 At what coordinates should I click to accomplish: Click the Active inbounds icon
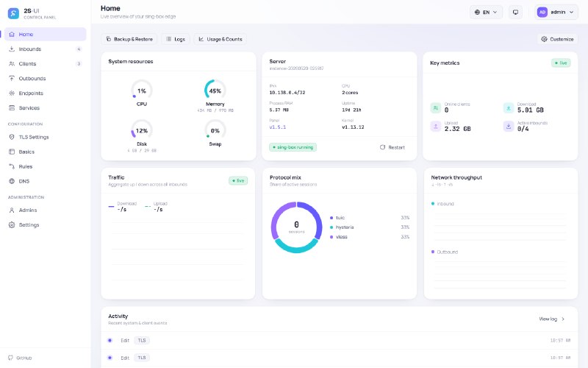(509, 126)
